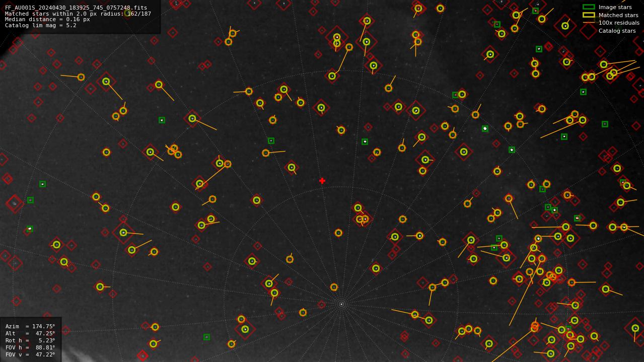Viewport: 644px width, 362px height.
Task: Click the "FOV h = 88.81°" readout
Action: pos(30,347)
